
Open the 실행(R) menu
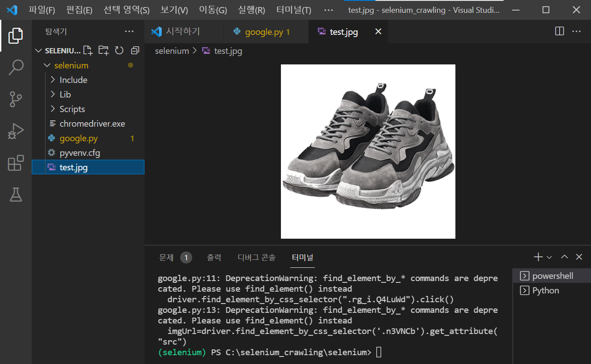click(x=251, y=10)
